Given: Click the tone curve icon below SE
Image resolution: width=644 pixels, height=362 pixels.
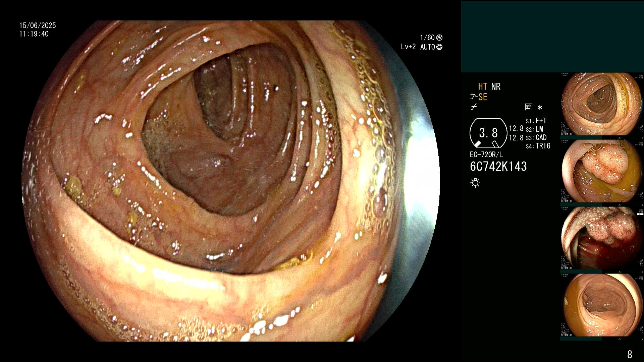Looking at the screenshot, I should click(474, 107).
